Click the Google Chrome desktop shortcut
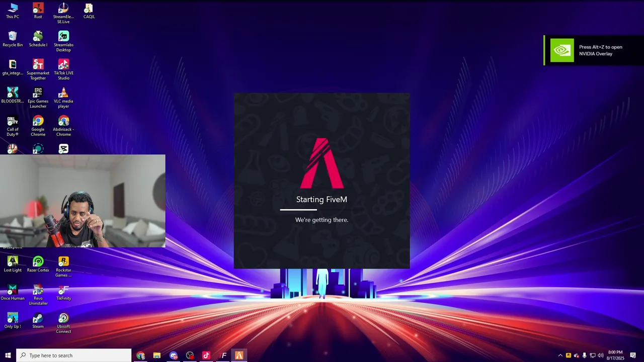Image resolution: width=644 pixels, height=362 pixels. pyautogui.click(x=38, y=126)
